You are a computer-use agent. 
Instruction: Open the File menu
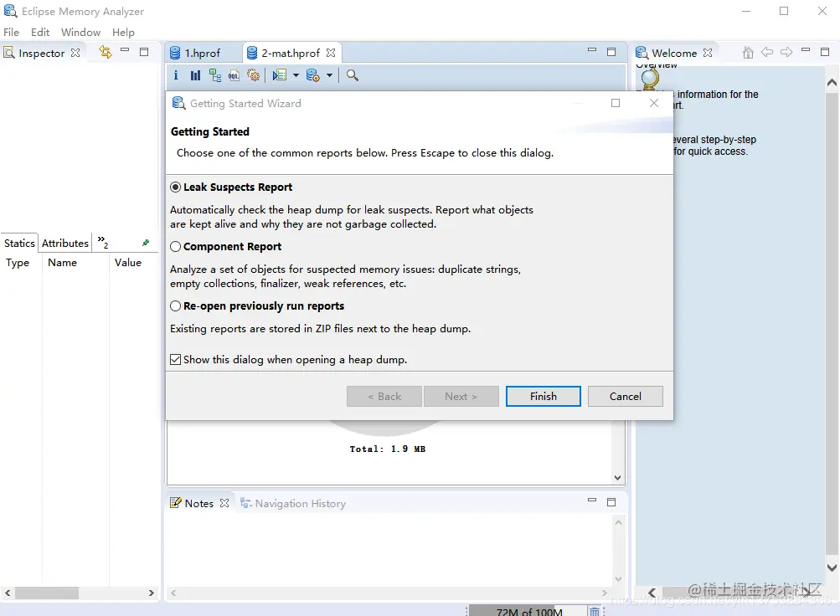(x=11, y=32)
